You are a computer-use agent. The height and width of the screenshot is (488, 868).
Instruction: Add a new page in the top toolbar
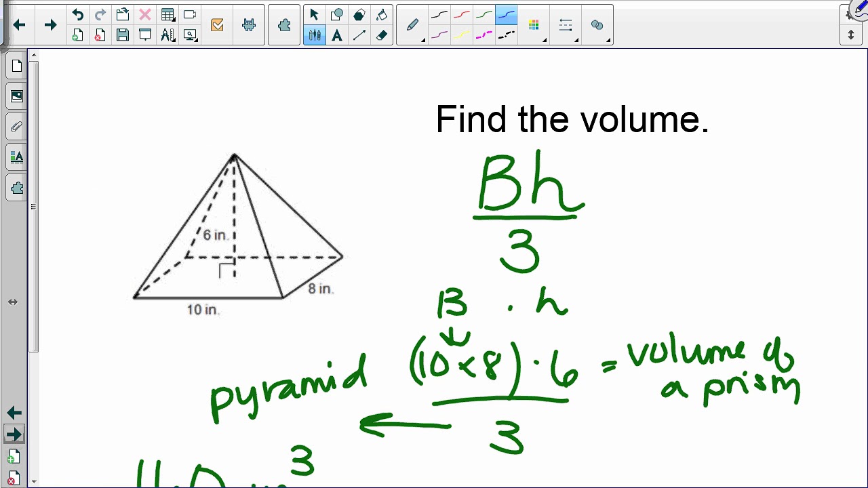77,35
